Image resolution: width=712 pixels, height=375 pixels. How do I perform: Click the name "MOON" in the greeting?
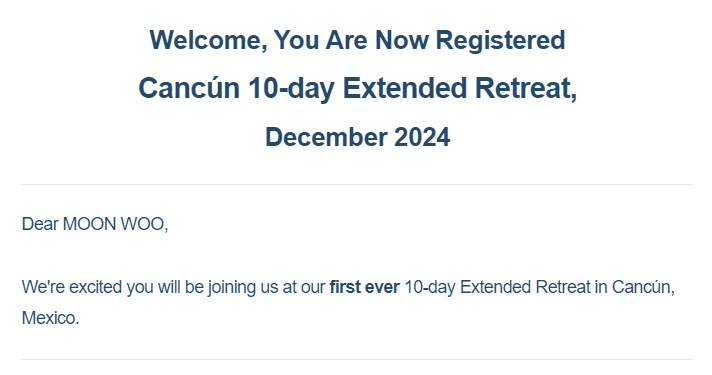point(89,224)
